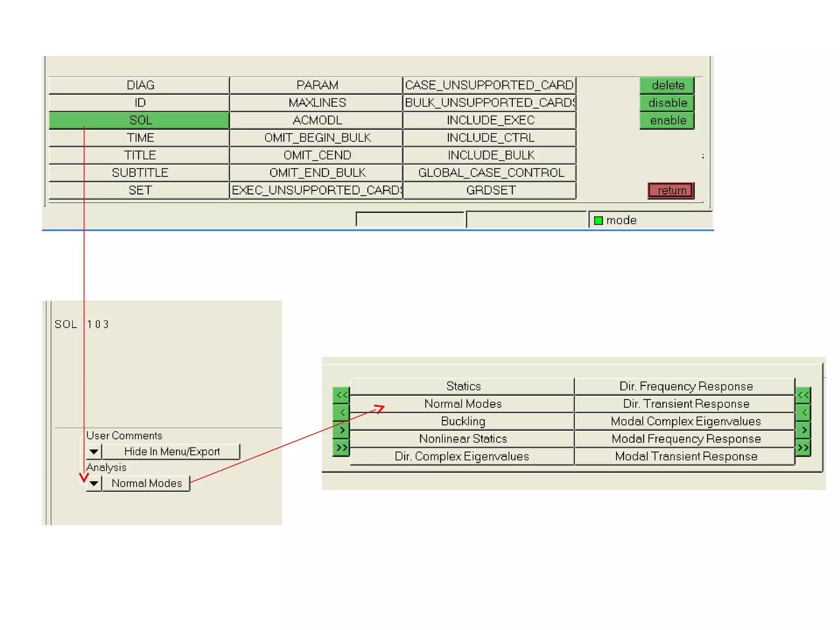840x630 pixels.
Task: Click the red return button
Action: coord(671,191)
